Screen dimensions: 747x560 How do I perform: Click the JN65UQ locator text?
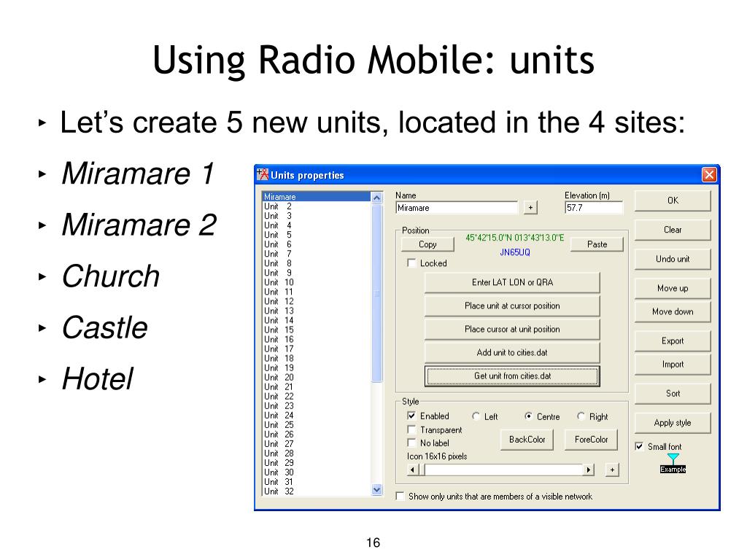pos(514,252)
